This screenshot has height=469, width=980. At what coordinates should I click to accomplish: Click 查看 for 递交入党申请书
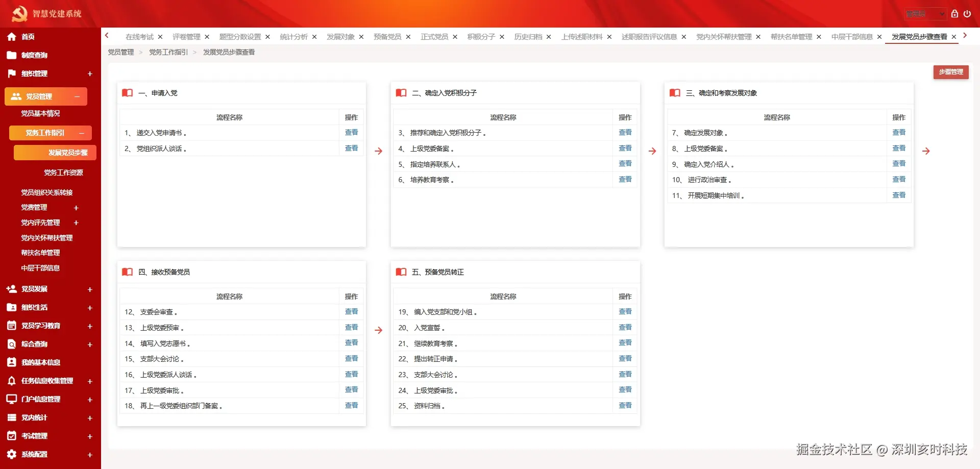click(351, 132)
